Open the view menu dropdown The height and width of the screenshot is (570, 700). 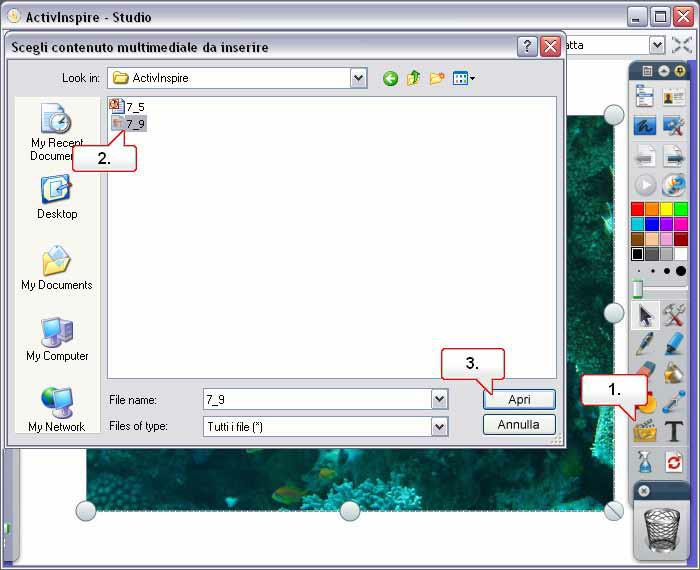(x=464, y=79)
